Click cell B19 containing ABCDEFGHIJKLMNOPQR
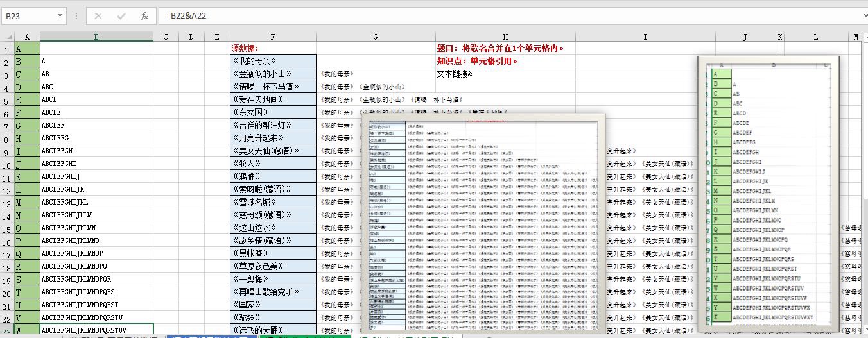868x338 pixels. pos(96,279)
